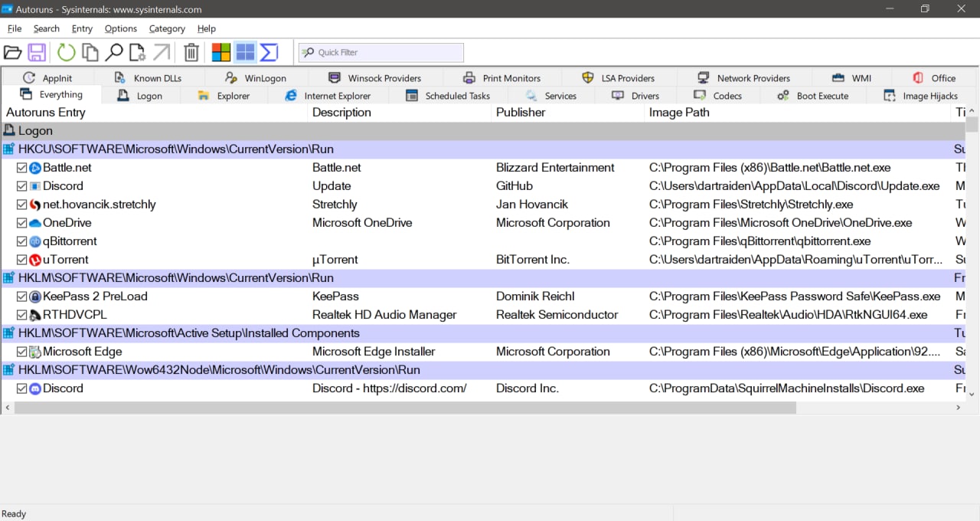The image size is (980, 521).
Task: Click the RTHDVCPL speaker icon
Action: coord(35,315)
